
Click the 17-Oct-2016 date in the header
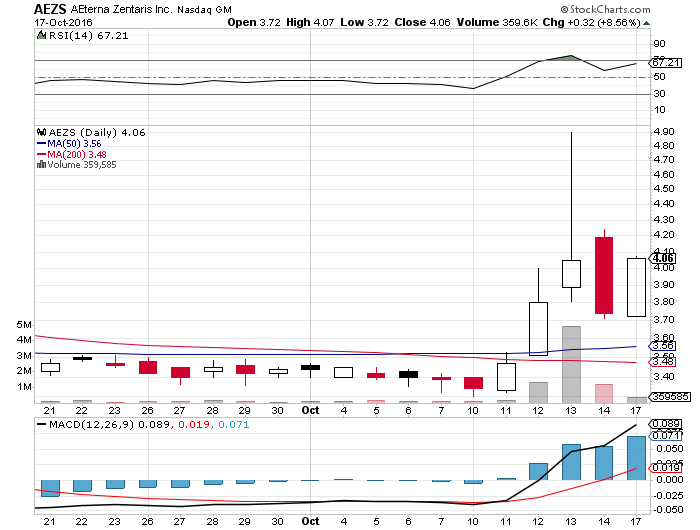tap(63, 22)
